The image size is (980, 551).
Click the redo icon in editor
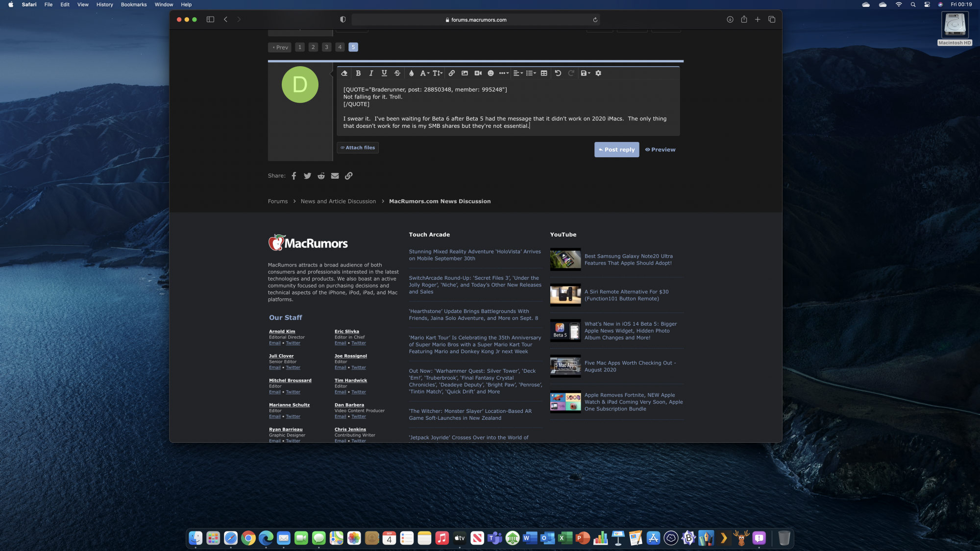click(x=571, y=73)
